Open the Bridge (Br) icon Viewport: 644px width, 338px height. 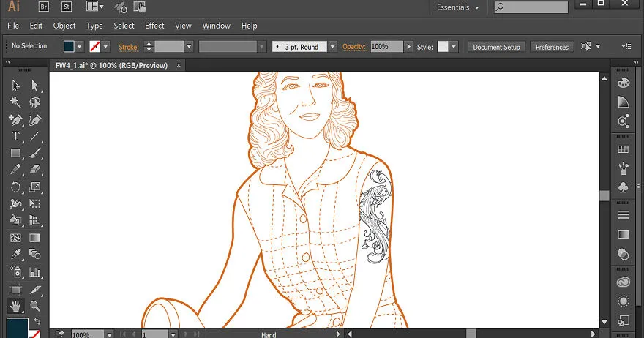pyautogui.click(x=43, y=7)
